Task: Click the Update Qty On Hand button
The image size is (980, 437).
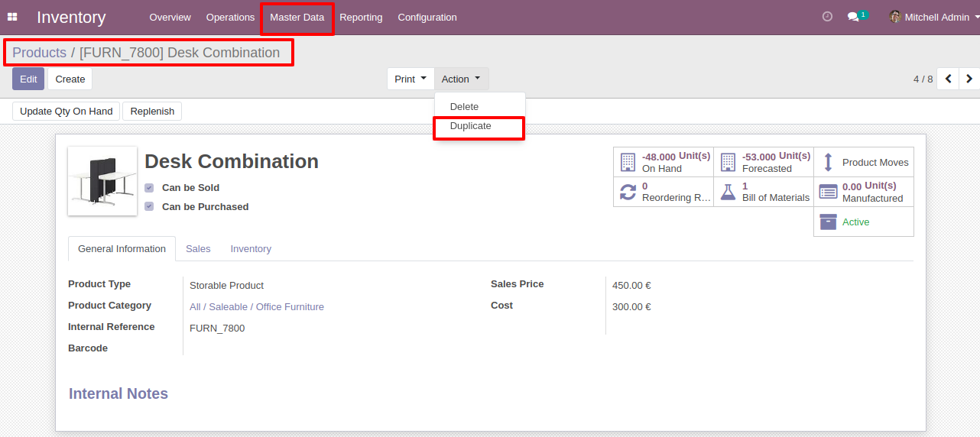Action: click(67, 112)
